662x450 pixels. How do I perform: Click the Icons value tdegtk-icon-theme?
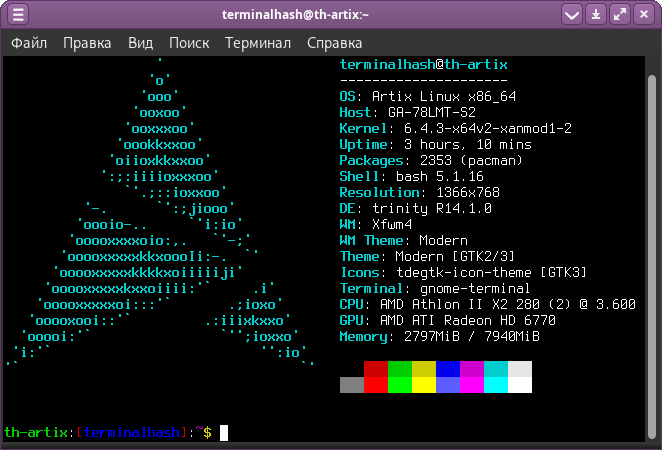464,273
